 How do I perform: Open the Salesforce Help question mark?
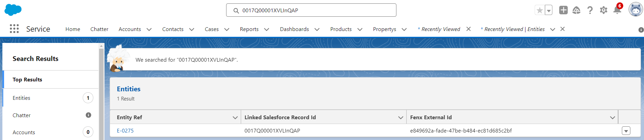(x=590, y=10)
